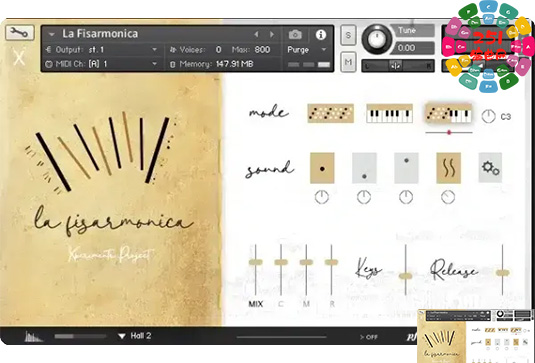Image resolution: width=535 pixels, height=363 pixels.
Task: Select the button accordion layout mode
Action: tap(330, 113)
